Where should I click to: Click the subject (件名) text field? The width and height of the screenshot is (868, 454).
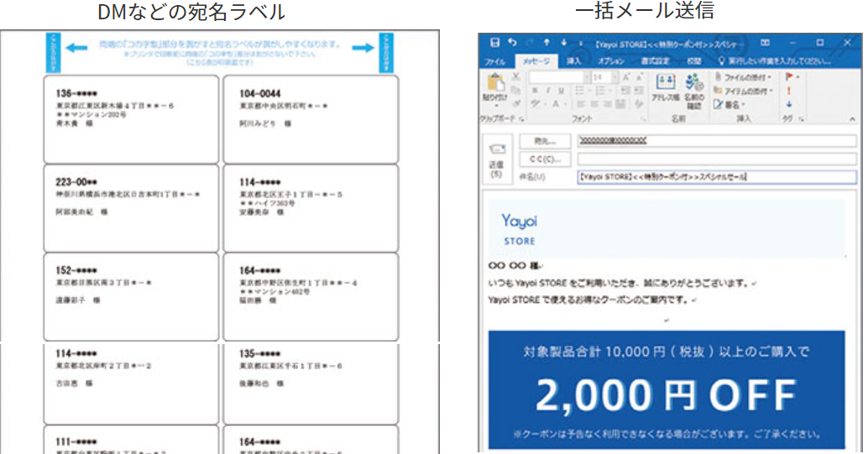715,177
